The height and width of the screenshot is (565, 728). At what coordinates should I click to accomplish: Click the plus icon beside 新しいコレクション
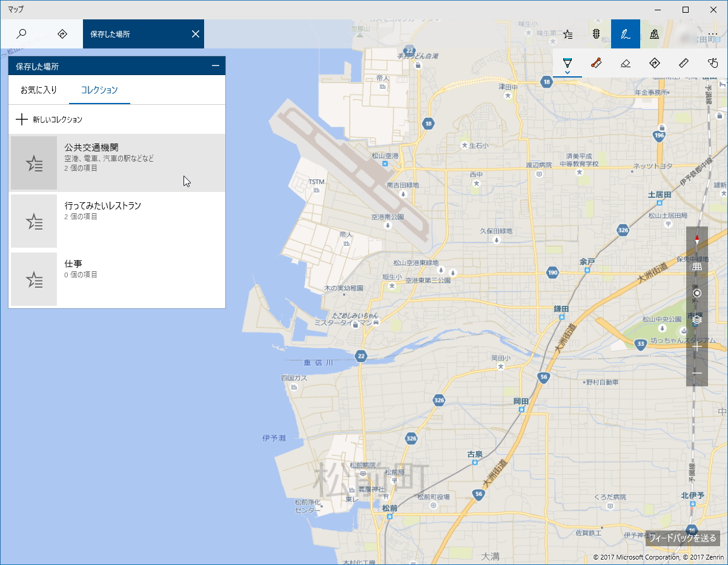pyautogui.click(x=22, y=119)
